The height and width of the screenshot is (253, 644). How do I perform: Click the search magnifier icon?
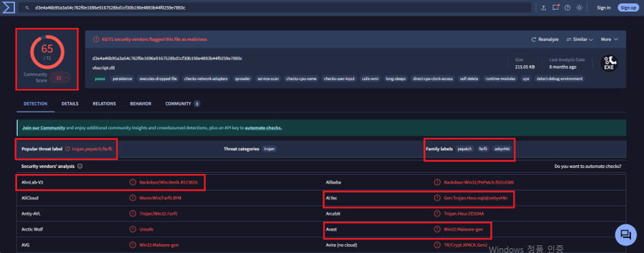(x=27, y=8)
